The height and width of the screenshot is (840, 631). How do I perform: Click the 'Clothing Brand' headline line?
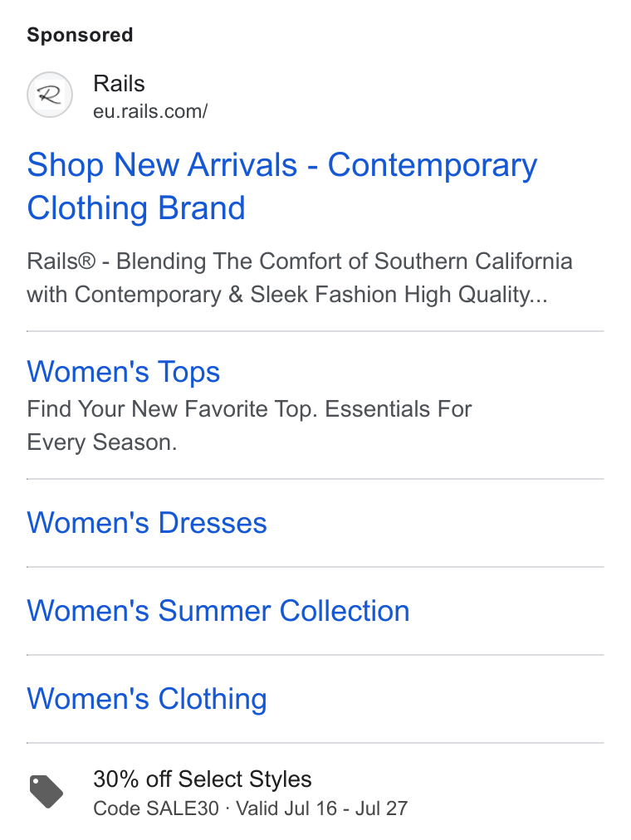coord(136,208)
